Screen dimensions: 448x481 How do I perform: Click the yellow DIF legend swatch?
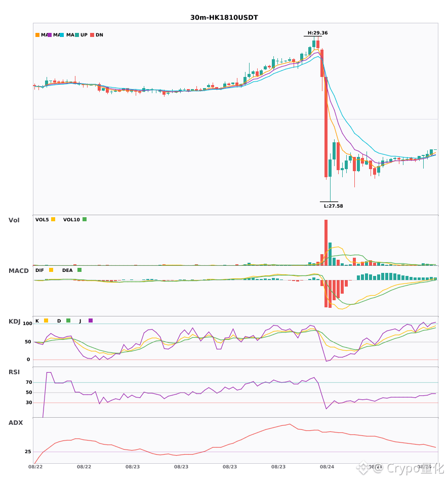pos(51,270)
